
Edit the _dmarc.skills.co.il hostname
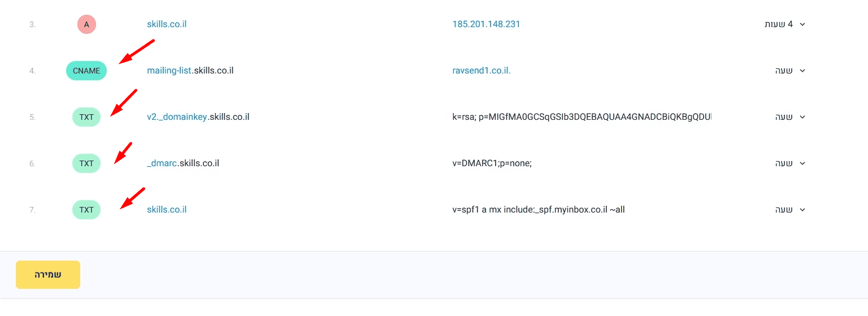tap(183, 163)
